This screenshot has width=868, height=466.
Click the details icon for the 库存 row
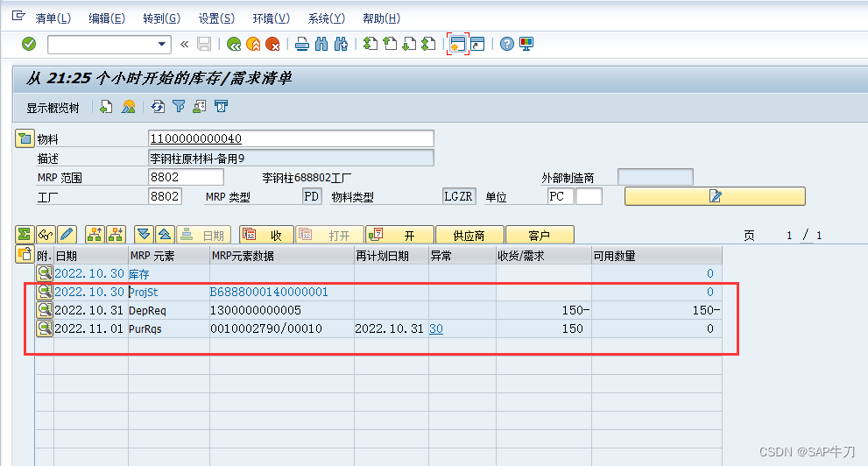pos(45,272)
